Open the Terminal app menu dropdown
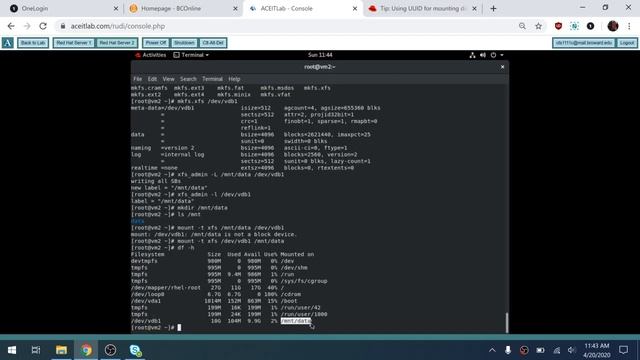Viewport: 640px width, 360px height. 191,55
